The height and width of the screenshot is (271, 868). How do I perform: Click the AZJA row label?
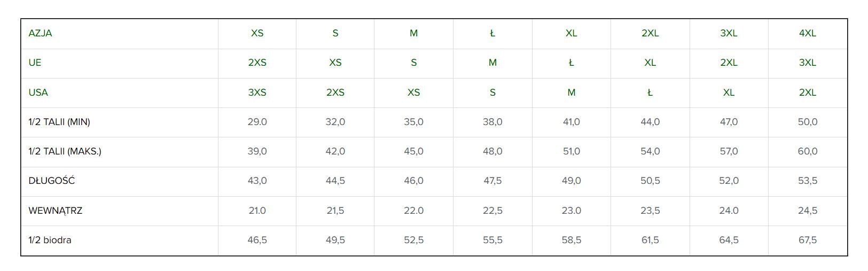pos(40,33)
